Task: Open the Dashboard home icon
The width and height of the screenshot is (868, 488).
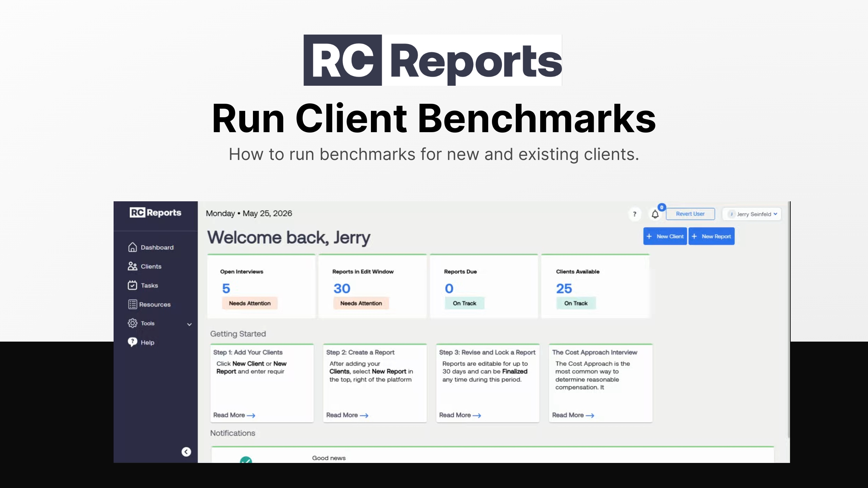Action: [133, 247]
